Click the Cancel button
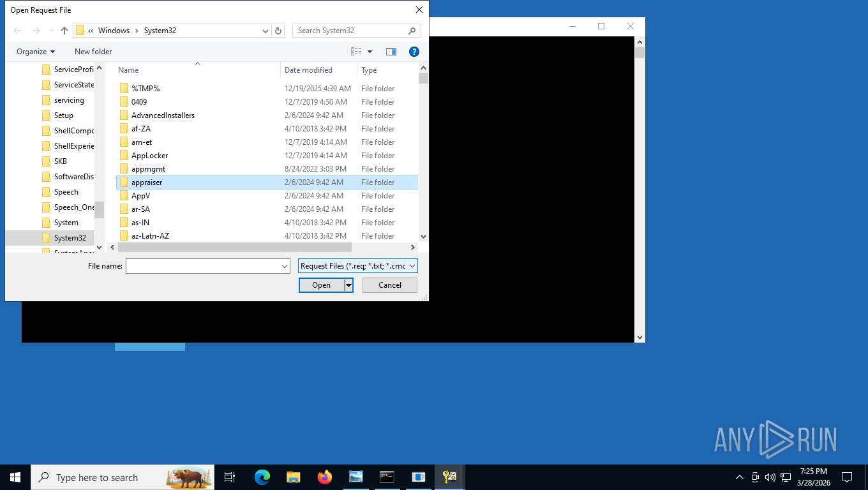This screenshot has width=868, height=490. (x=390, y=285)
